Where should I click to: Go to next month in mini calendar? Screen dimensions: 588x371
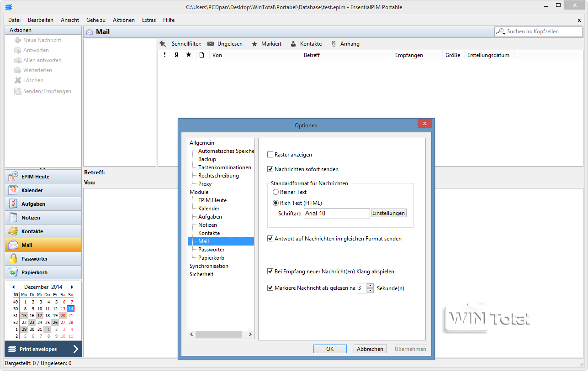pyautogui.click(x=72, y=287)
